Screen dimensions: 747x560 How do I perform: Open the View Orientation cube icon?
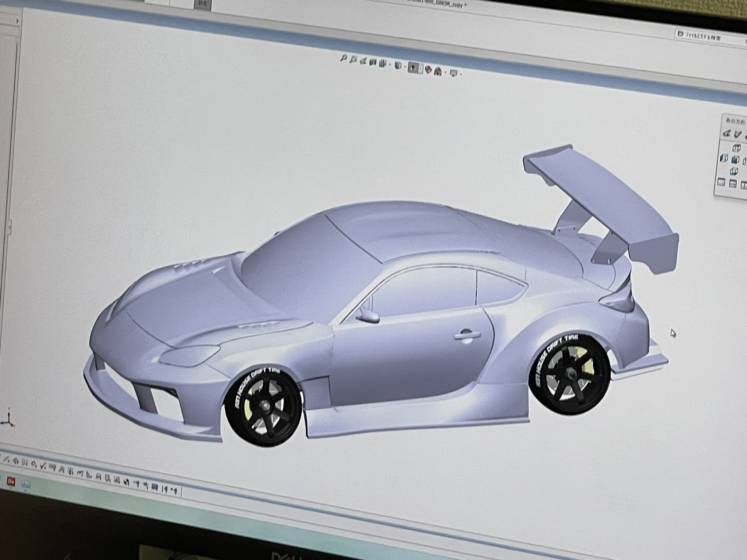(x=382, y=64)
